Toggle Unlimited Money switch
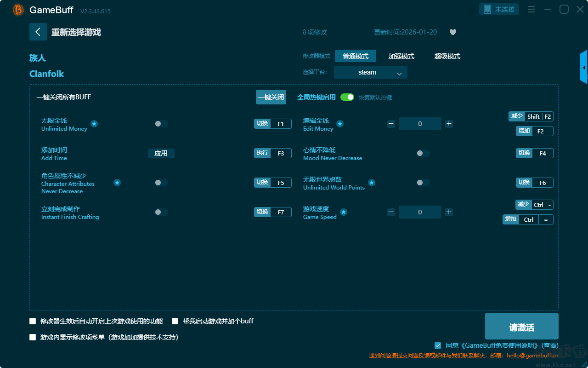Viewport: 588px width, 368px height. click(x=161, y=124)
